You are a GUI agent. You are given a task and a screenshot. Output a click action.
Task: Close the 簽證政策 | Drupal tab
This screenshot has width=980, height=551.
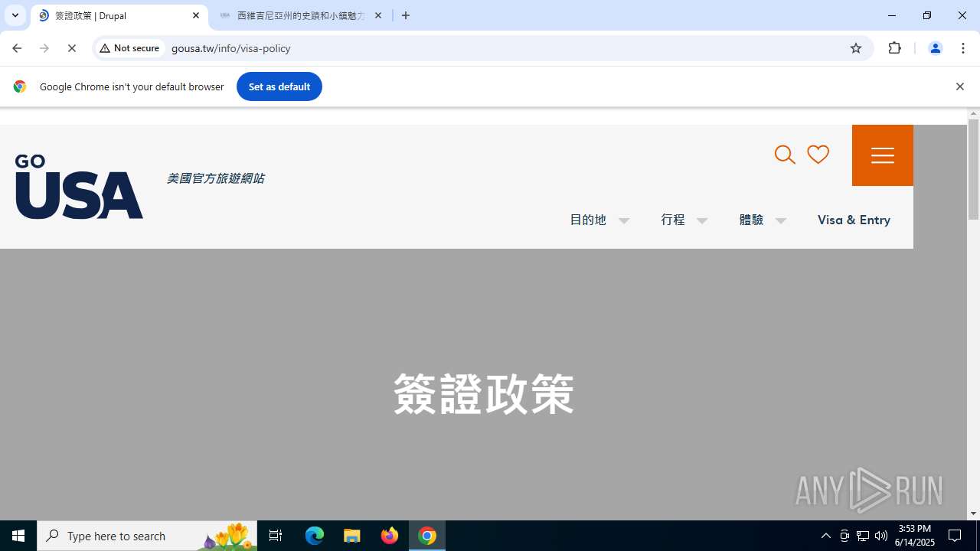(196, 15)
